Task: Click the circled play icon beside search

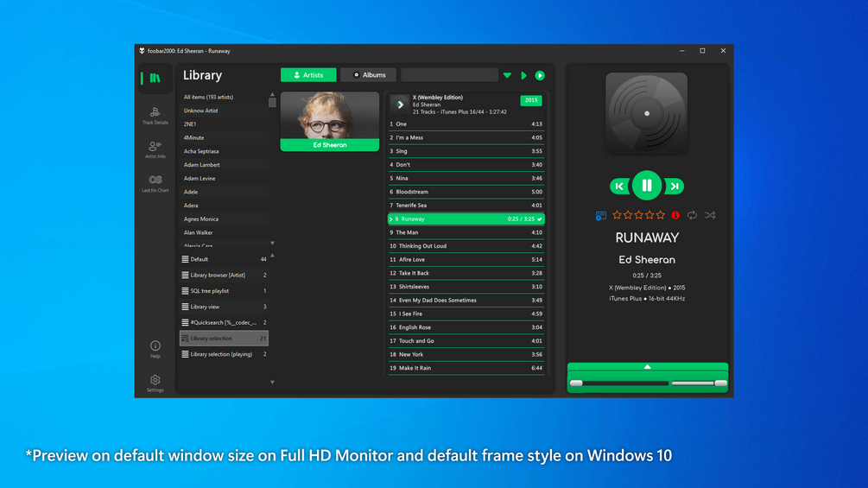Action: point(540,75)
